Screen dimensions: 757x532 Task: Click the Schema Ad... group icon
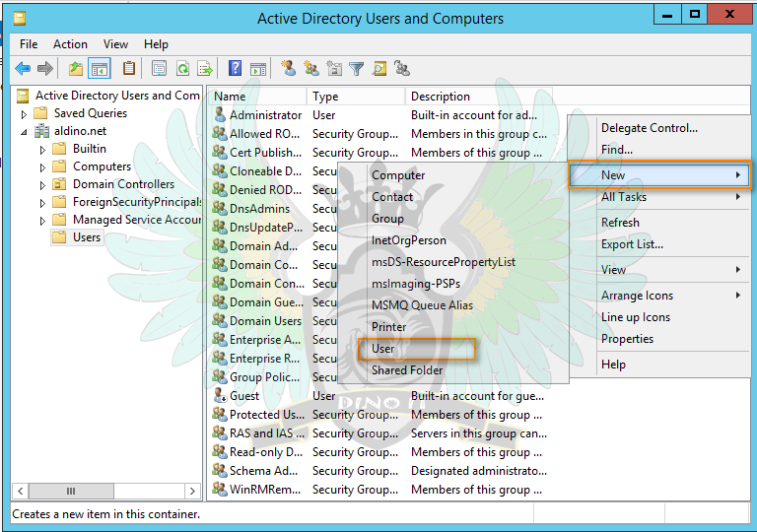pos(220,470)
